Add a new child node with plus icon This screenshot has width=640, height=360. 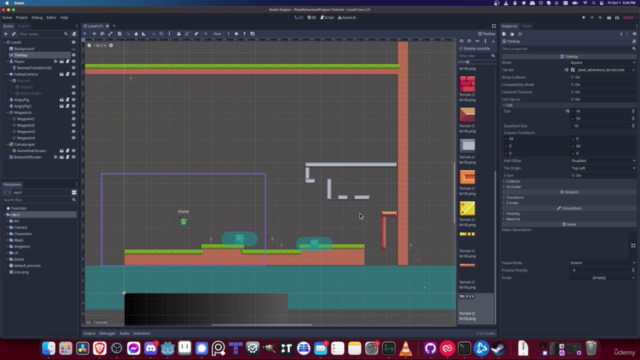coord(6,34)
